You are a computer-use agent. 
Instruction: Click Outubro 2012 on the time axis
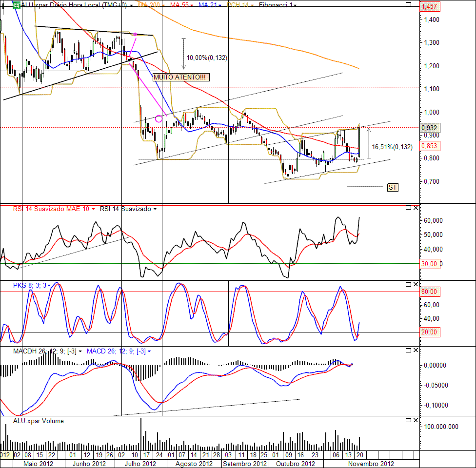click(x=296, y=464)
